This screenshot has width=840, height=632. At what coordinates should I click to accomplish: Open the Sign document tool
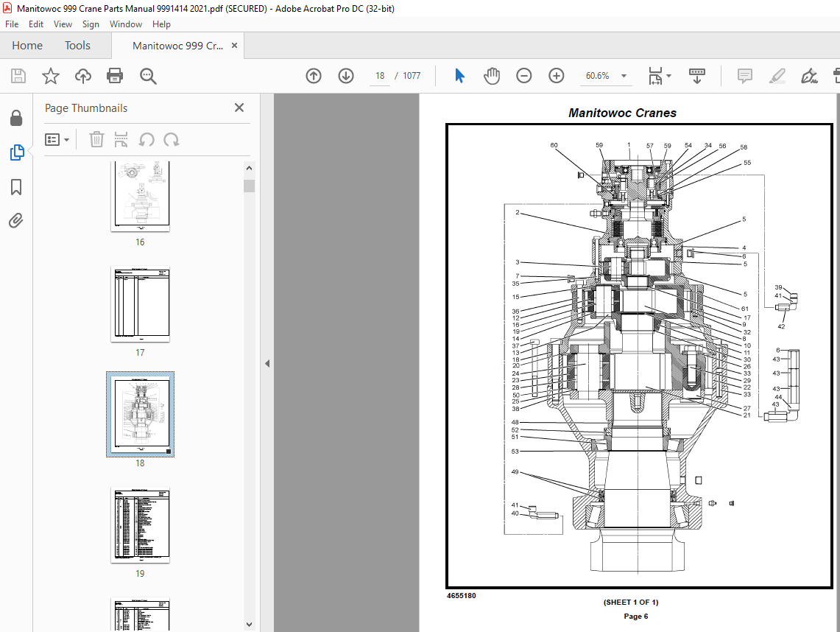click(x=809, y=76)
